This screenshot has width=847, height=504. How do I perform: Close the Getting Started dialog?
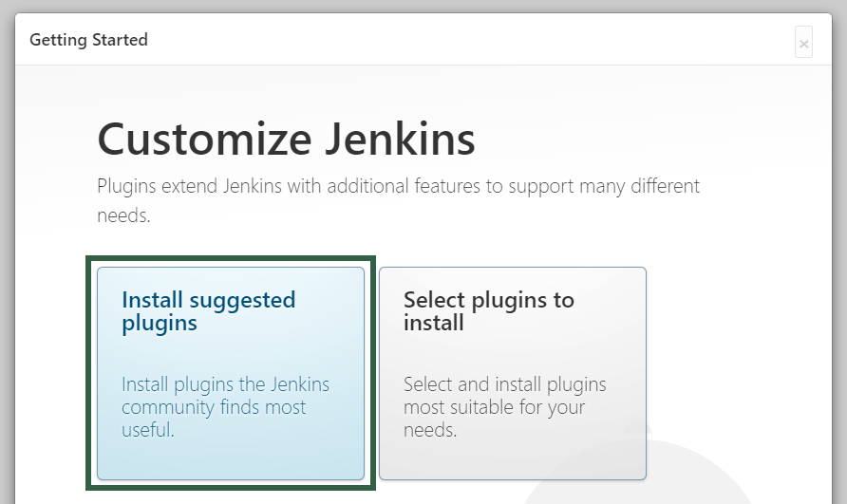(803, 42)
